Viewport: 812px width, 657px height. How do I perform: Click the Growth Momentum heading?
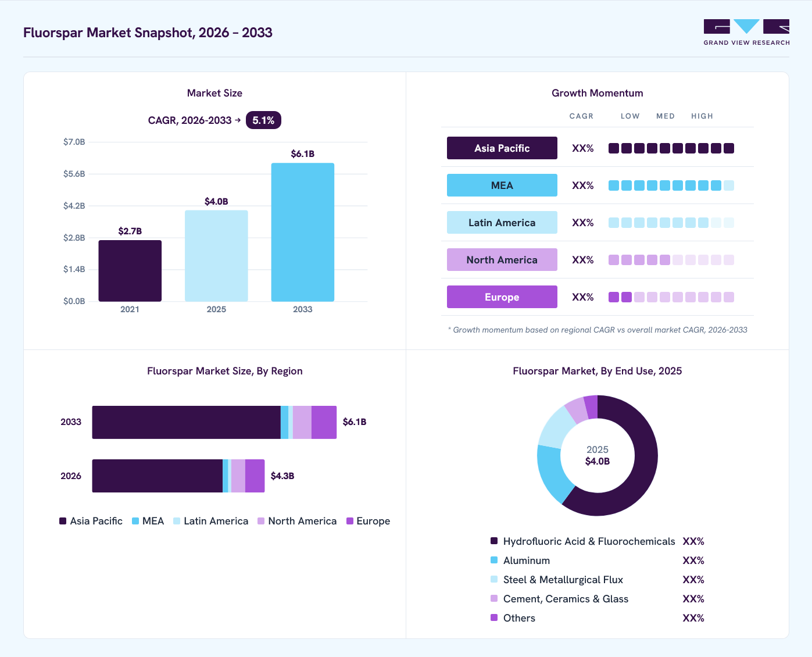[x=598, y=93]
